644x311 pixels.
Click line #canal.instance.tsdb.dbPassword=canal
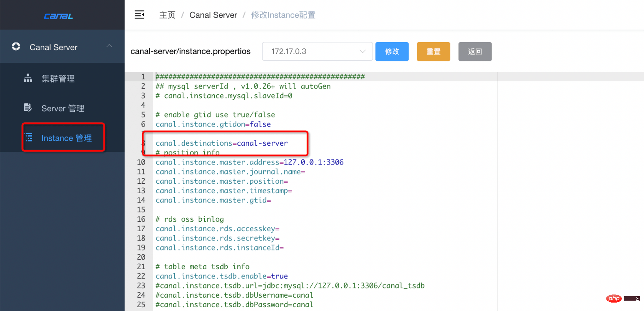[234, 304]
